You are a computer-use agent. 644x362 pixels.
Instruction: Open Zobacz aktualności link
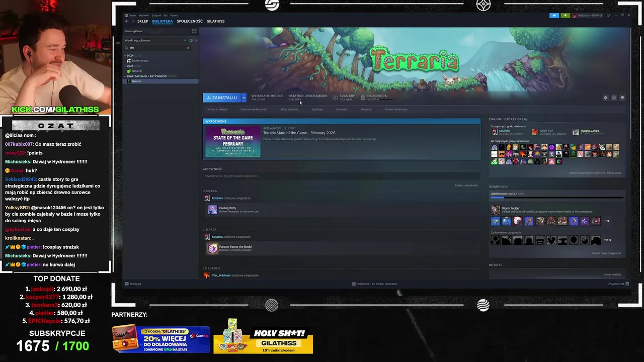[x=466, y=186]
